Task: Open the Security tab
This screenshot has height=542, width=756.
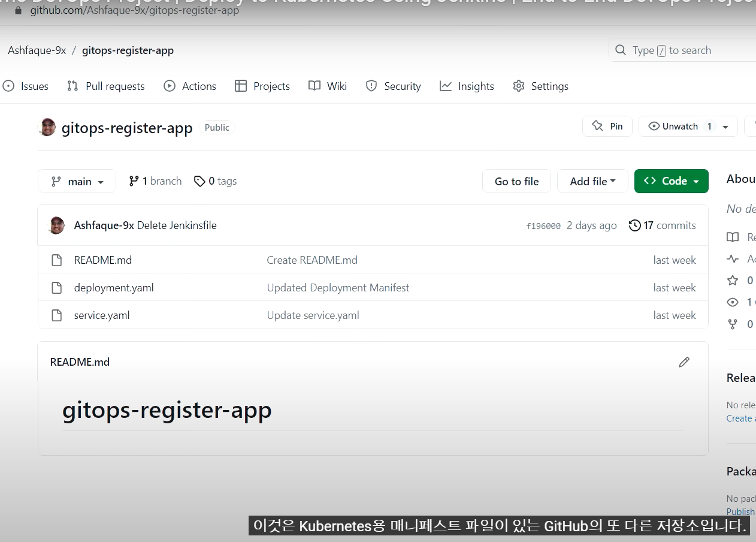Action: tap(394, 86)
